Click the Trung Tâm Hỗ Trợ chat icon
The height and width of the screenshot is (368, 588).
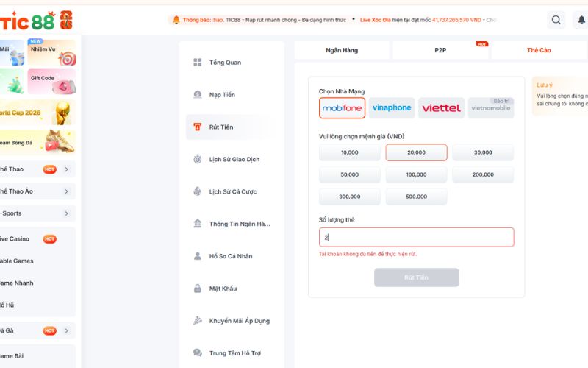tap(198, 353)
